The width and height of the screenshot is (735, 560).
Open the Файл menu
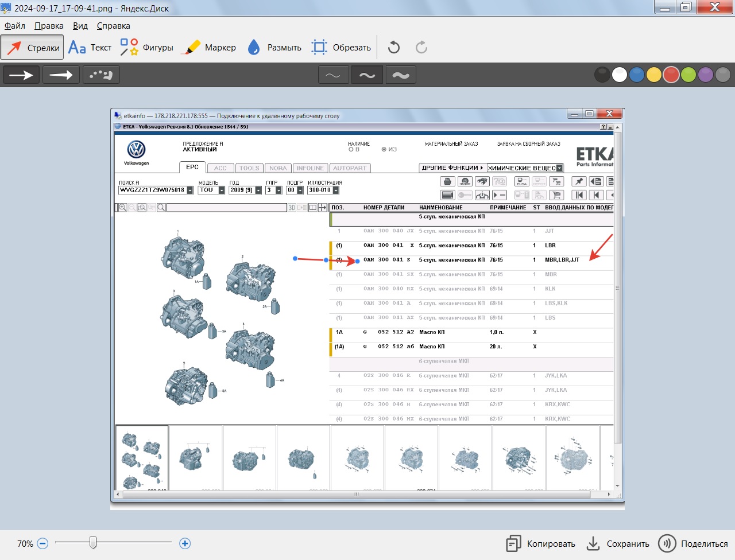point(15,26)
